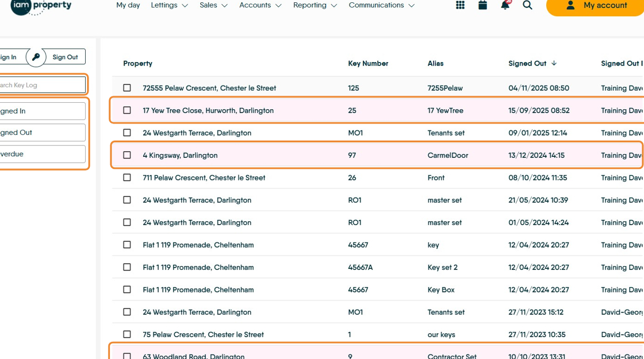Screen dimensions: 644x359
Task: Click the Signed Out sort arrow
Action: pyautogui.click(x=554, y=63)
